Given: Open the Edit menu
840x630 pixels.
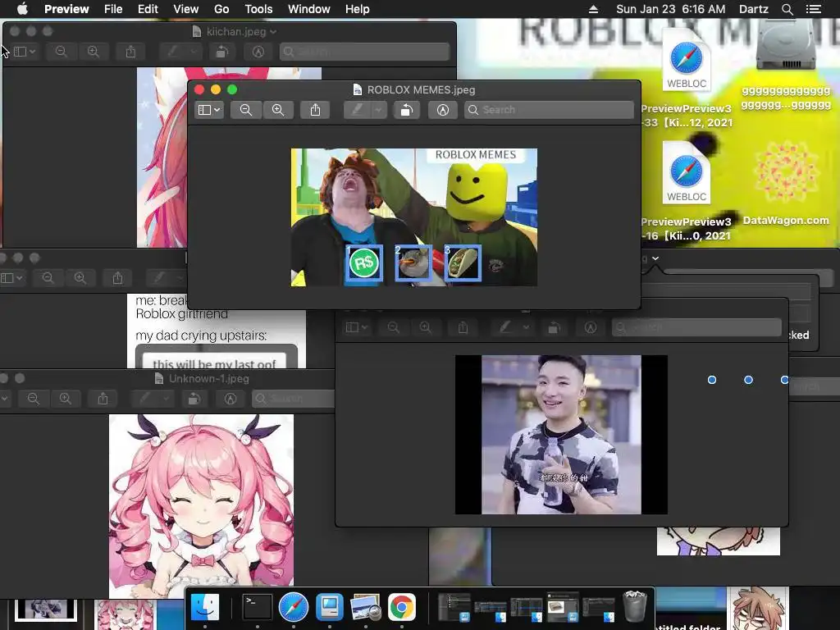Looking at the screenshot, I should coord(148,9).
